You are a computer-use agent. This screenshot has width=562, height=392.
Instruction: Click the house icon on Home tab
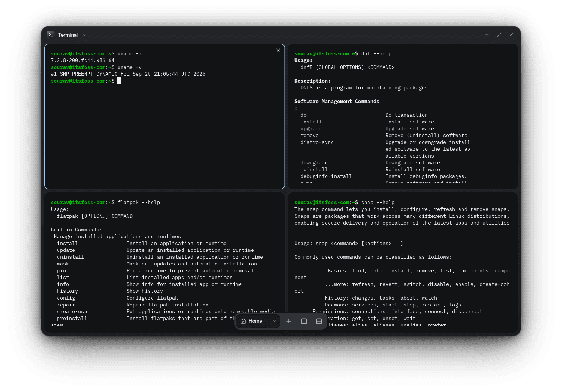243,321
